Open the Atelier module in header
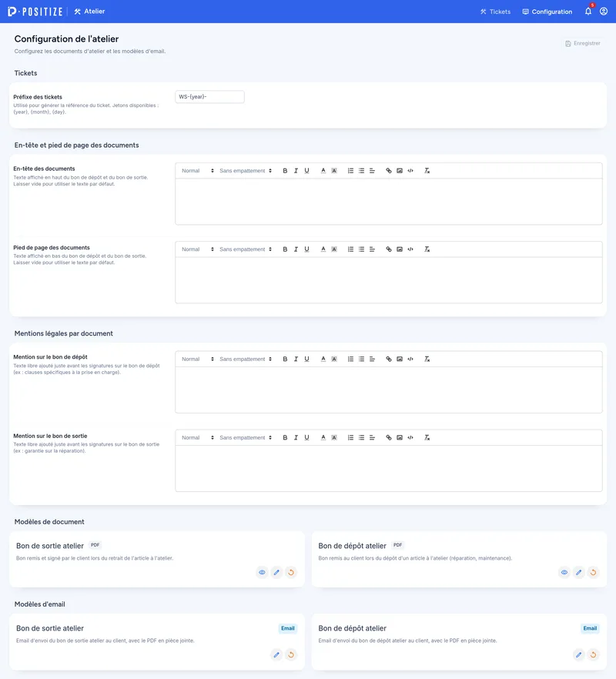 [x=89, y=12]
